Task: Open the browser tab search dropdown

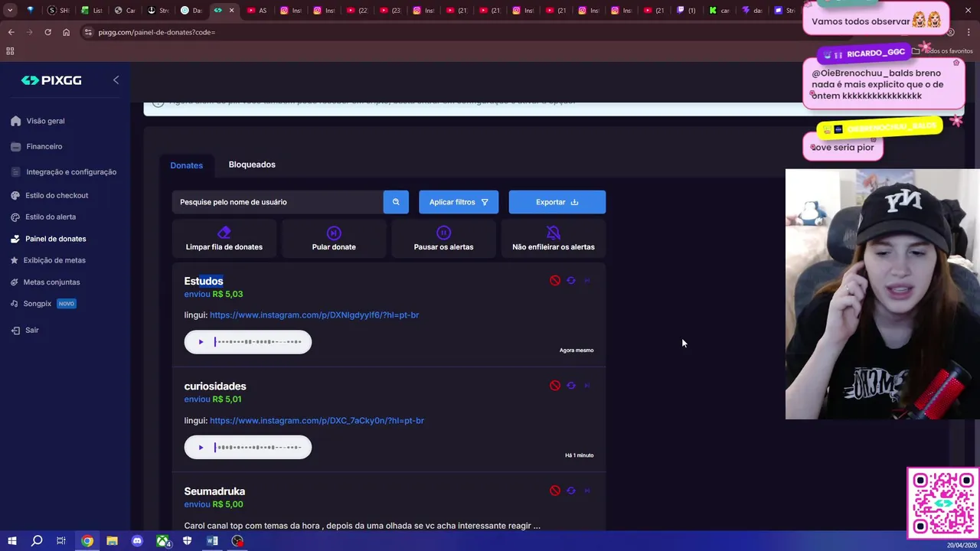Action: (10, 11)
